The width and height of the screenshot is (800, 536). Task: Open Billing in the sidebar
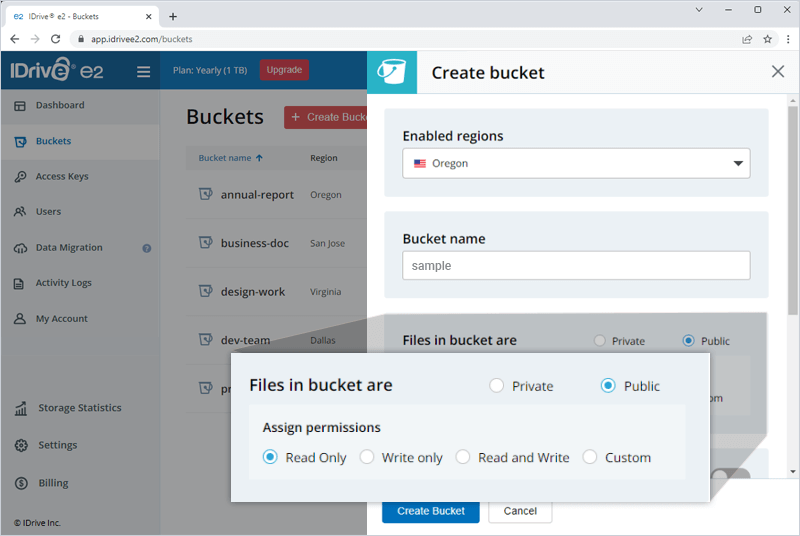[53, 483]
